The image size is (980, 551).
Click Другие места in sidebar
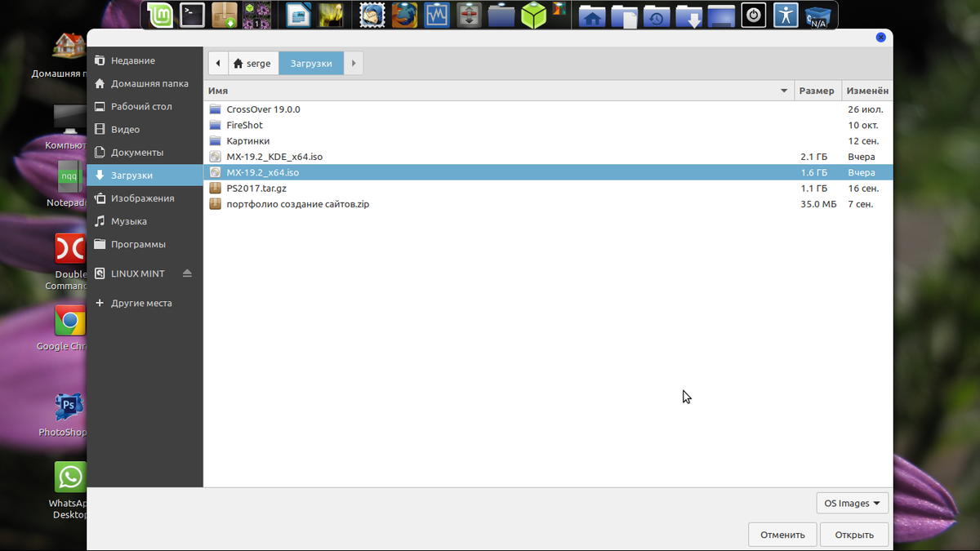(145, 303)
